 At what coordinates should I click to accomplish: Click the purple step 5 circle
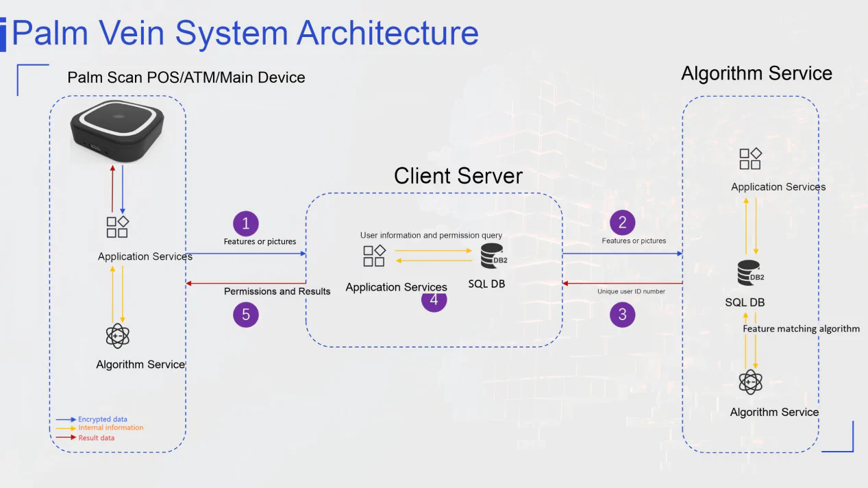point(246,315)
